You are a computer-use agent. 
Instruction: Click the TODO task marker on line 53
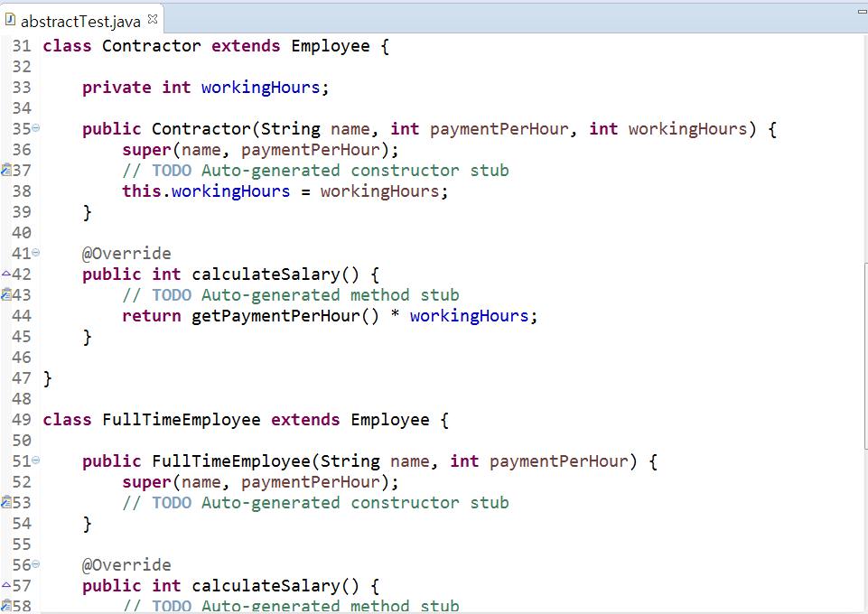(6, 502)
